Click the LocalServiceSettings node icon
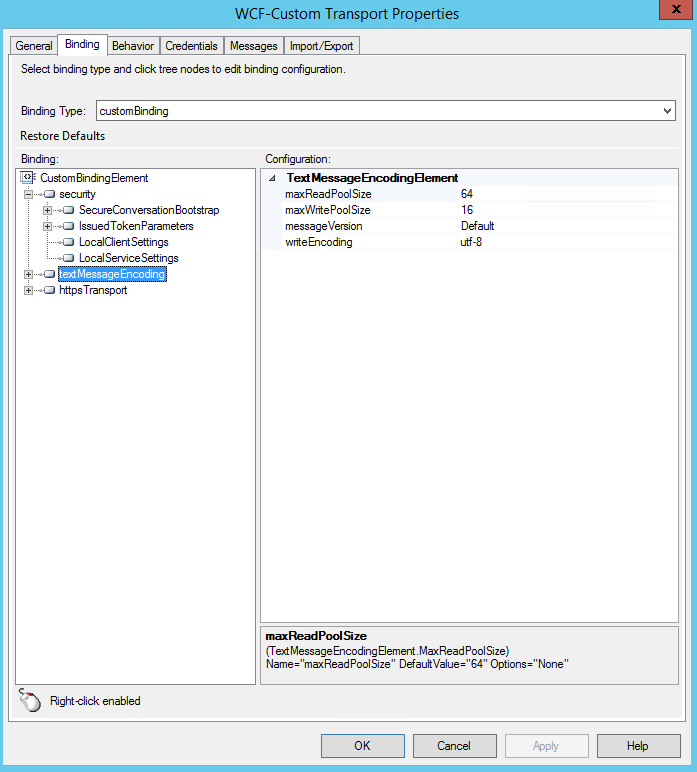The width and height of the screenshot is (697, 772). (69, 258)
